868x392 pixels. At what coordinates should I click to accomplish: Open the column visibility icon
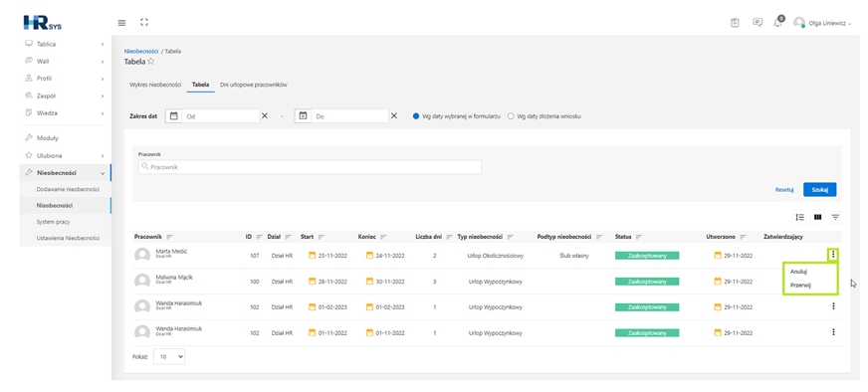pyautogui.click(x=817, y=217)
